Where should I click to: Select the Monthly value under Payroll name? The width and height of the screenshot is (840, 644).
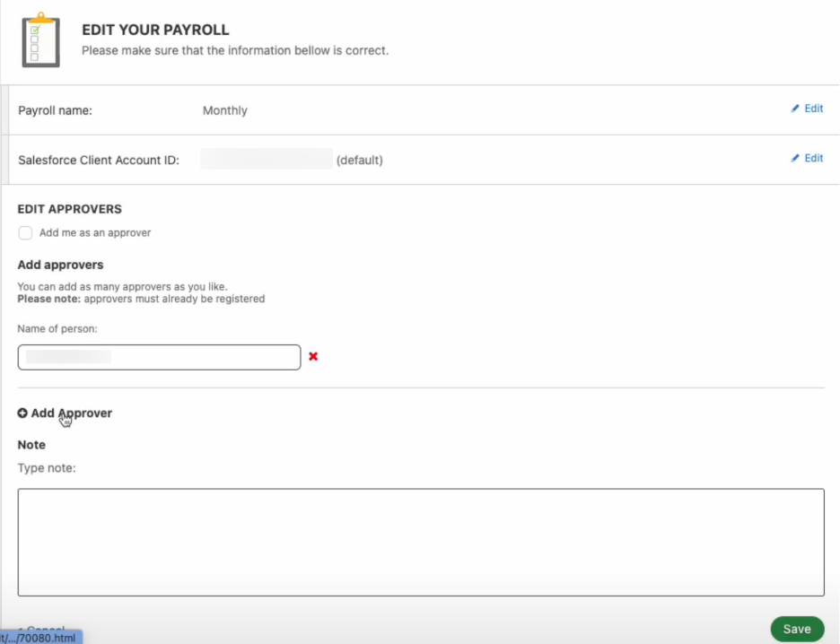tap(224, 109)
